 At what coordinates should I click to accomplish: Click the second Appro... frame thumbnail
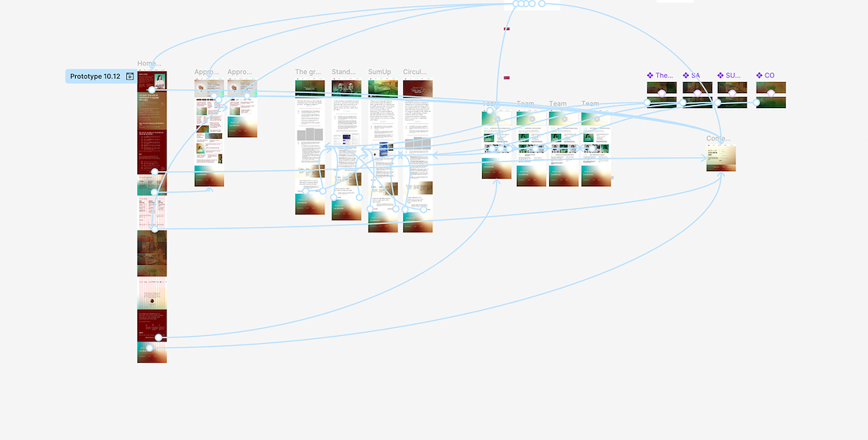242,109
